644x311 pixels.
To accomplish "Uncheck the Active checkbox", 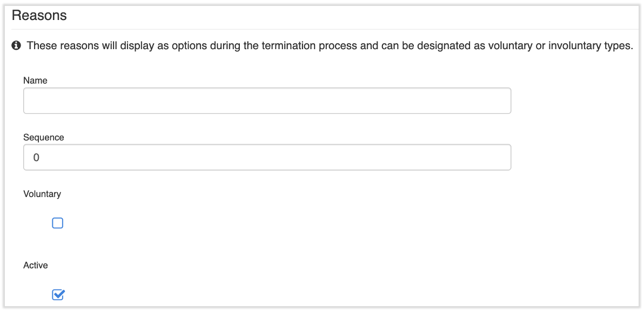I will click(58, 295).
